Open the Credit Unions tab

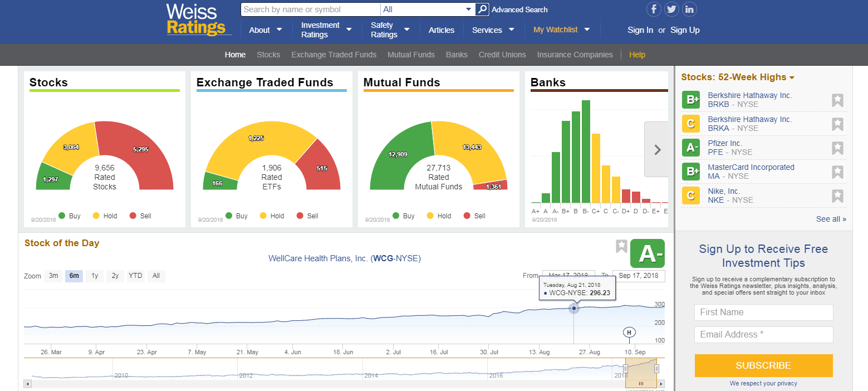coord(502,55)
